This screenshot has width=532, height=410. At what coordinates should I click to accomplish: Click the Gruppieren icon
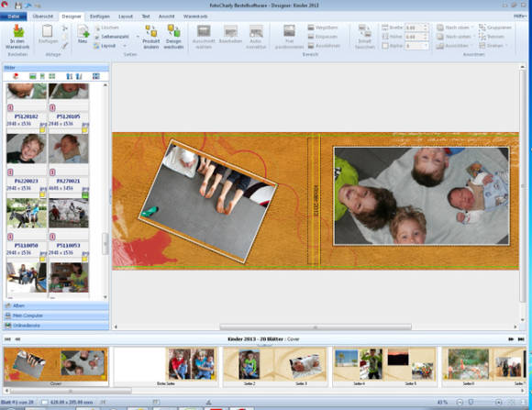tap(482, 28)
